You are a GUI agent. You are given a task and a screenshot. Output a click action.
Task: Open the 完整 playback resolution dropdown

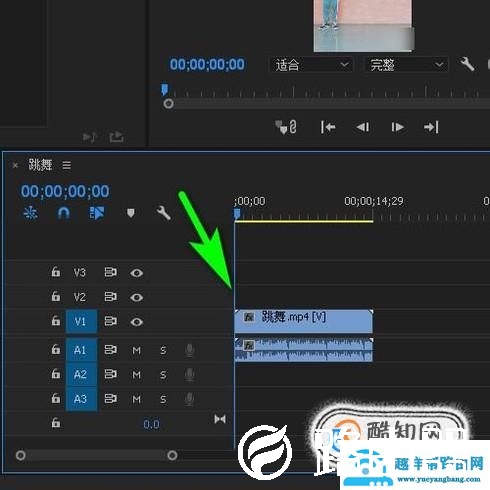pyautogui.click(x=406, y=65)
